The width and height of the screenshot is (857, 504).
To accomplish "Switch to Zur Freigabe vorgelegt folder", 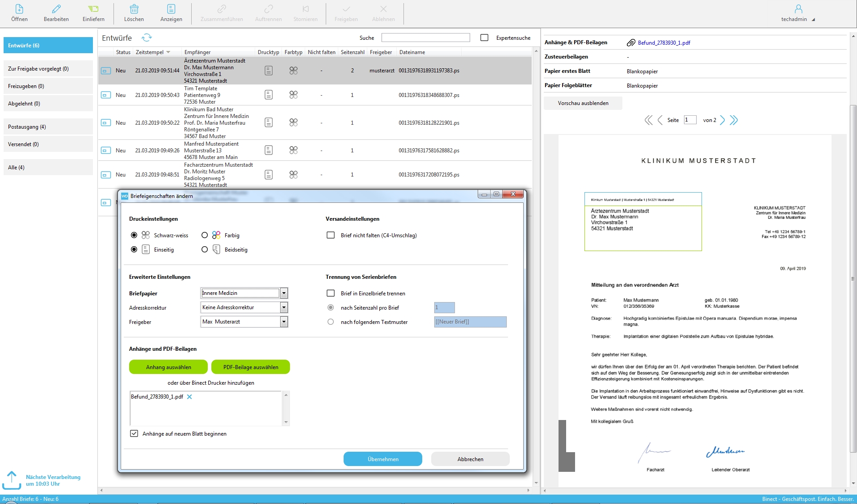I will 48,69.
